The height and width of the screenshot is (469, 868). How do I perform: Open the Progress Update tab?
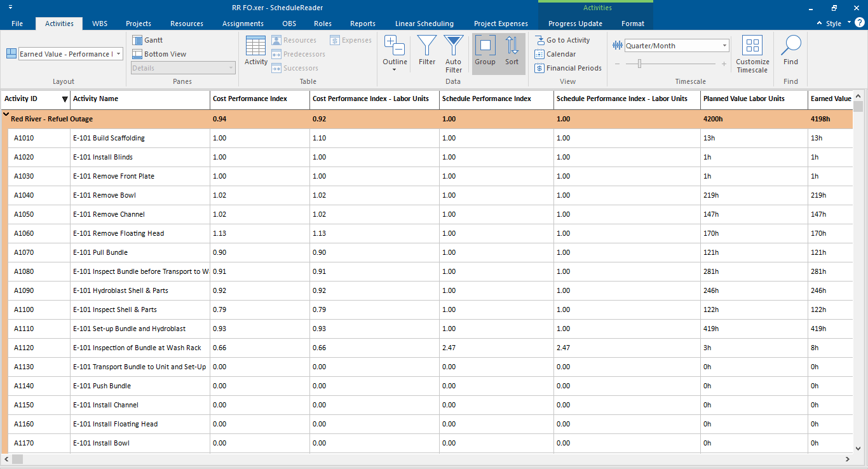coord(575,24)
